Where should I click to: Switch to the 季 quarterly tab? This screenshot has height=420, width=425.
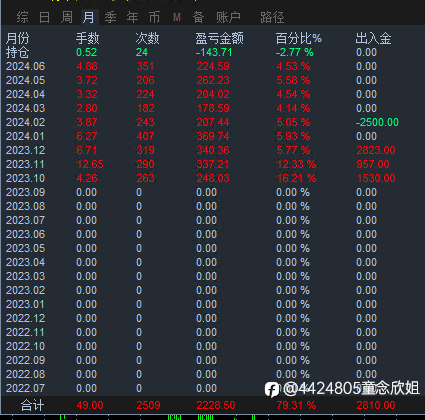pyautogui.click(x=110, y=17)
